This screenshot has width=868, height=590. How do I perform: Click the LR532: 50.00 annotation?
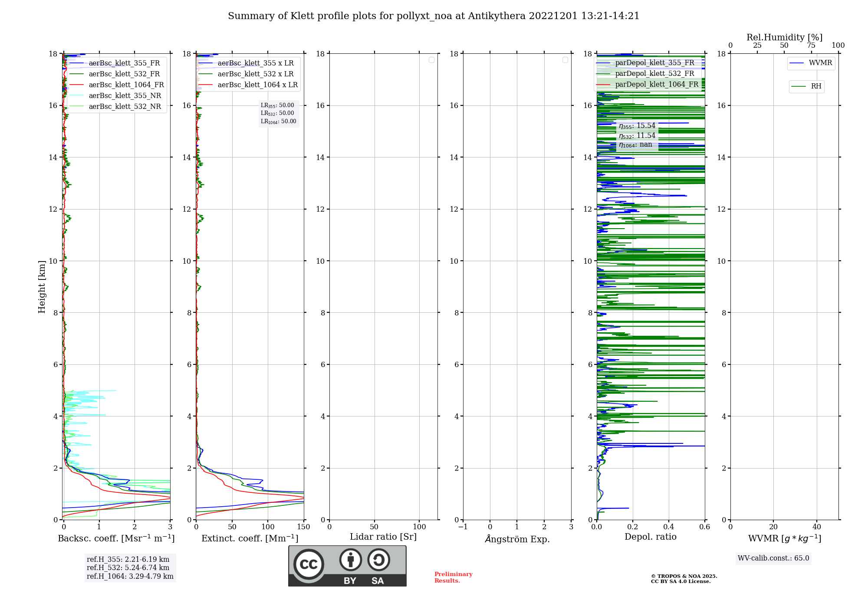[277, 113]
